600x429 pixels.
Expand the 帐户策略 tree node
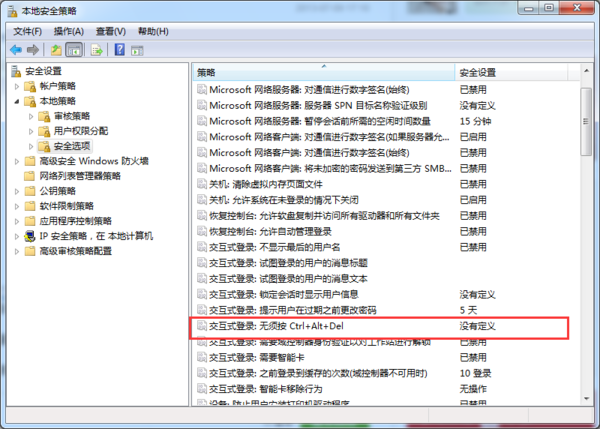pos(17,86)
